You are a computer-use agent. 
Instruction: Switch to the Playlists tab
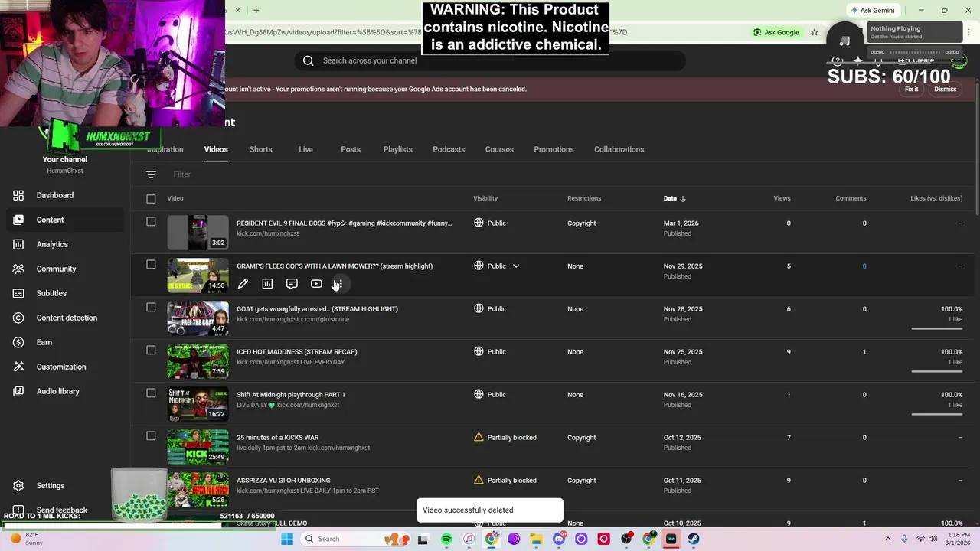pos(397,149)
